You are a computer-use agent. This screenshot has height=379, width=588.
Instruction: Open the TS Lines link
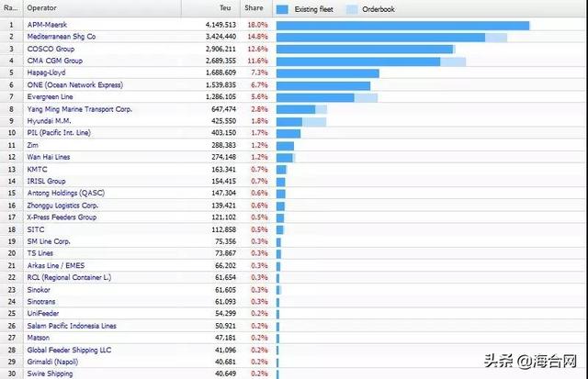click(40, 253)
